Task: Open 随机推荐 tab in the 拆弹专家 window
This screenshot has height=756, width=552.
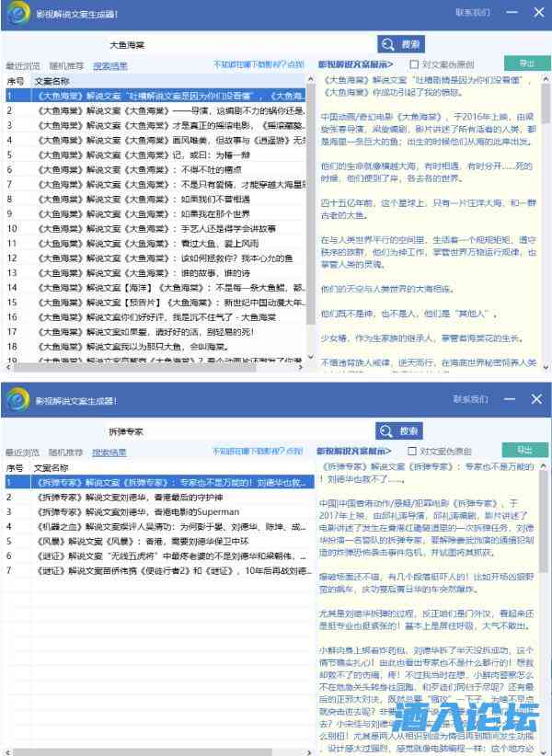Action: pos(65,452)
